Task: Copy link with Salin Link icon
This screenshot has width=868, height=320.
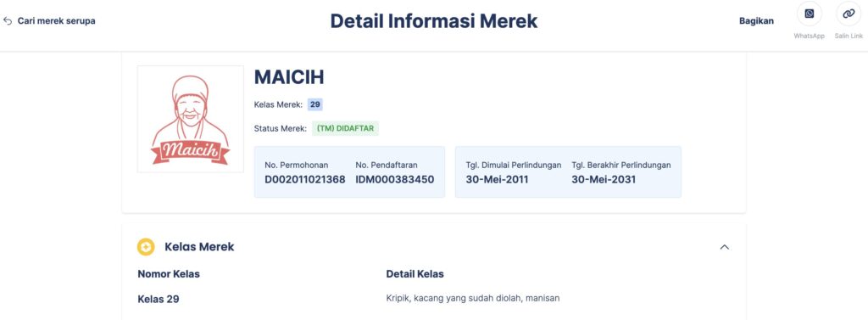Action: 849,14
